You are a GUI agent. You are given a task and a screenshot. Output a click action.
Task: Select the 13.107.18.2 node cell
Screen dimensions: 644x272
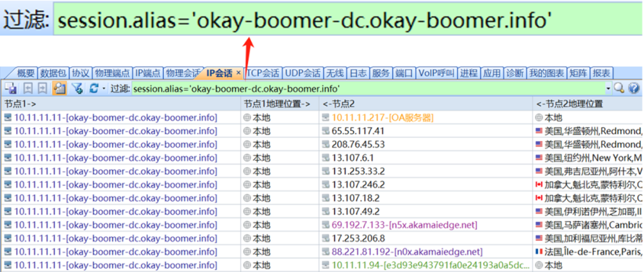(426, 198)
